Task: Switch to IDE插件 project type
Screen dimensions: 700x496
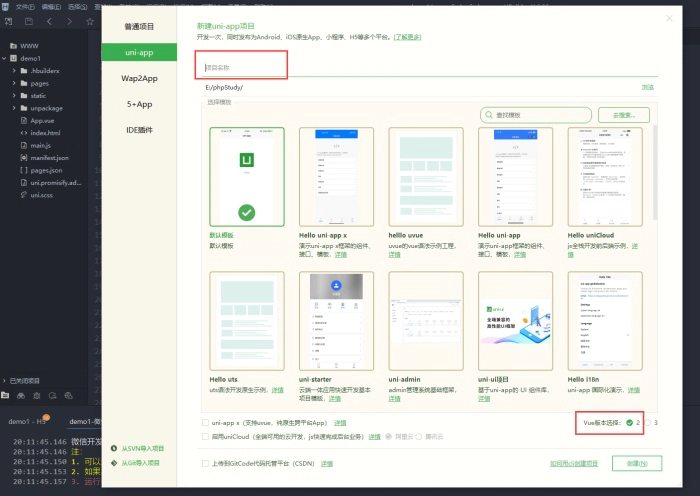Action: pyautogui.click(x=139, y=130)
